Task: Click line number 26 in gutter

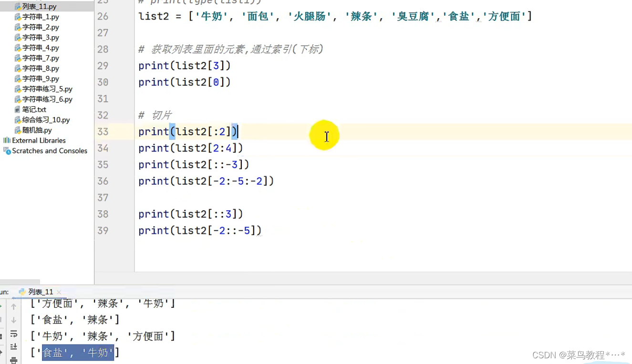Action: click(x=103, y=17)
